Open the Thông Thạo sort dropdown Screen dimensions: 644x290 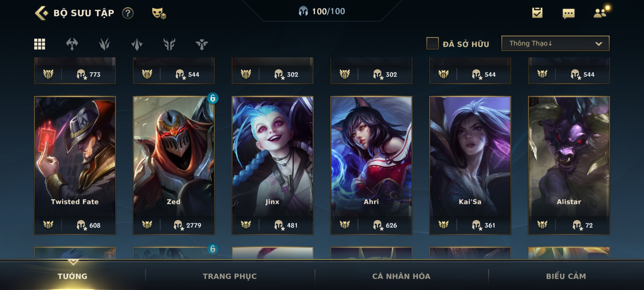(x=555, y=43)
